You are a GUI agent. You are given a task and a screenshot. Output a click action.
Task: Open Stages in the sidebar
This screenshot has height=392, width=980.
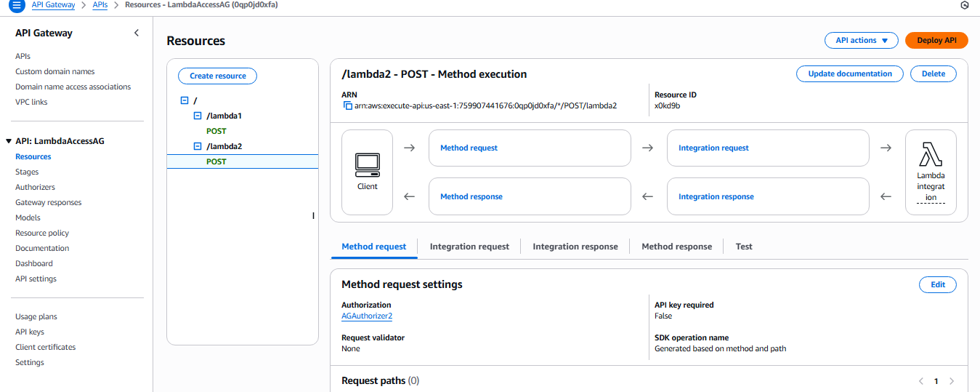coord(27,172)
